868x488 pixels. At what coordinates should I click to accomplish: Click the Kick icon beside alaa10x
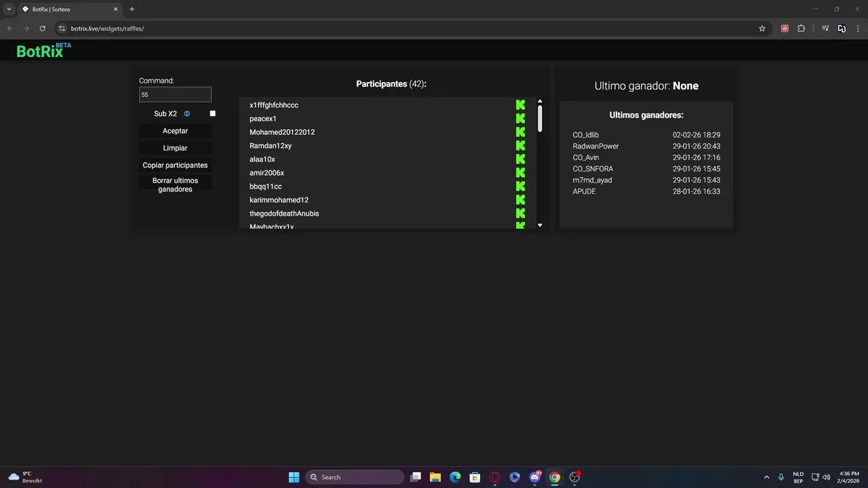(x=520, y=159)
